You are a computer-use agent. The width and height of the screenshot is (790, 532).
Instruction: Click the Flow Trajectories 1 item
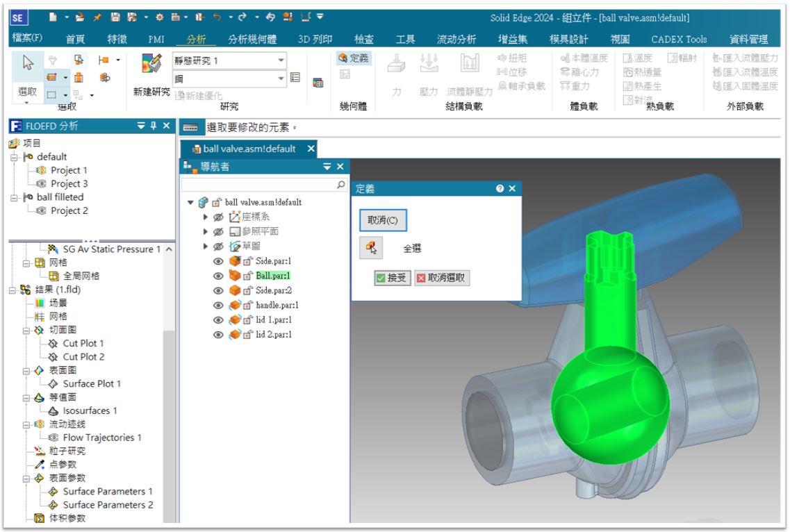coord(101,438)
